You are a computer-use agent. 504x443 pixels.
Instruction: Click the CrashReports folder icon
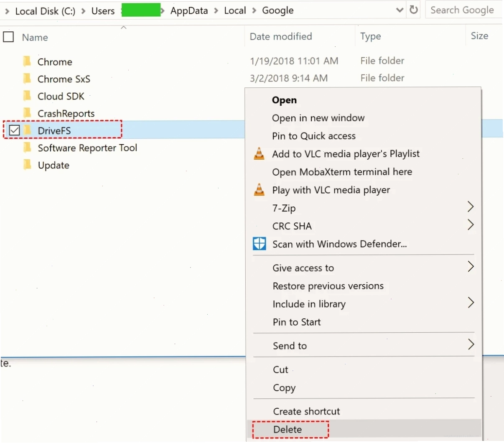tap(27, 113)
